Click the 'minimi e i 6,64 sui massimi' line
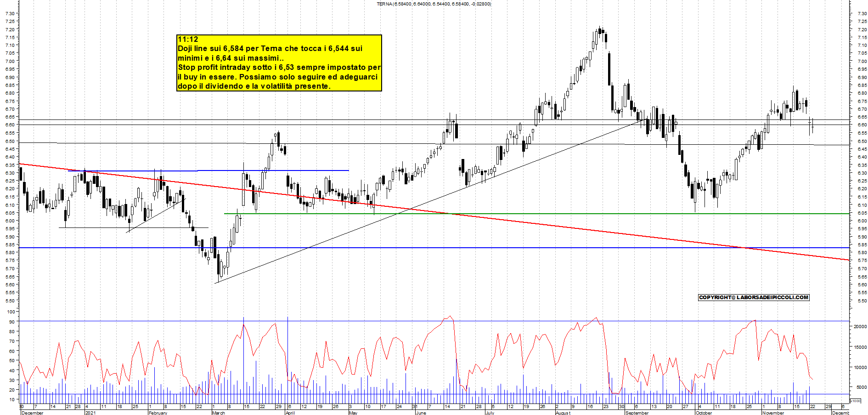The height and width of the screenshot is (415, 868). click(x=231, y=58)
